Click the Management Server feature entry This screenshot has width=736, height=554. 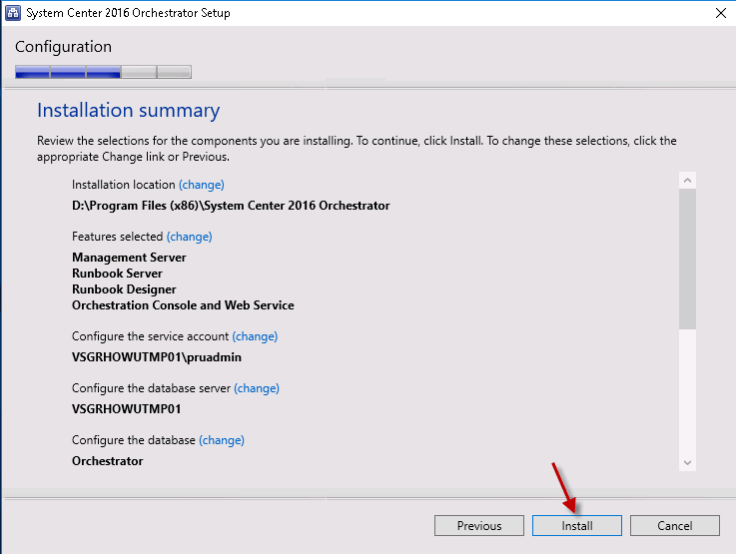129,257
